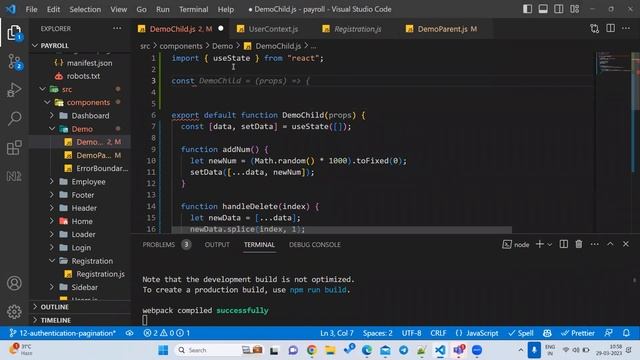The width and height of the screenshot is (640, 360).
Task: Switch to the Debug Console tab
Action: [x=314, y=244]
